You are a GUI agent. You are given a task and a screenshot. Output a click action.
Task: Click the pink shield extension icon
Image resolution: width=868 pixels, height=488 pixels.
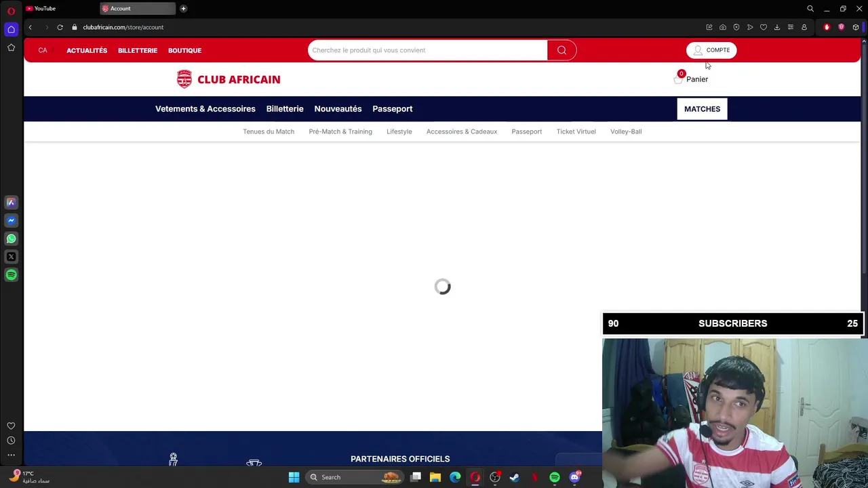coord(842,27)
